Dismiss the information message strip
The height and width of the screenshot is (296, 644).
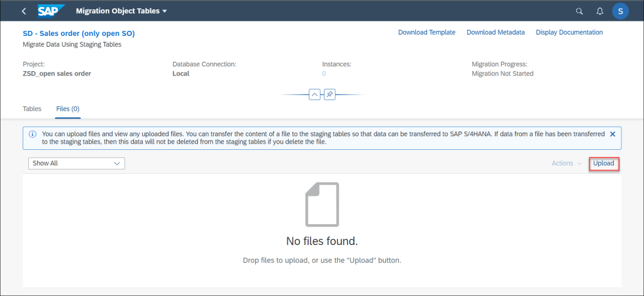(x=613, y=134)
